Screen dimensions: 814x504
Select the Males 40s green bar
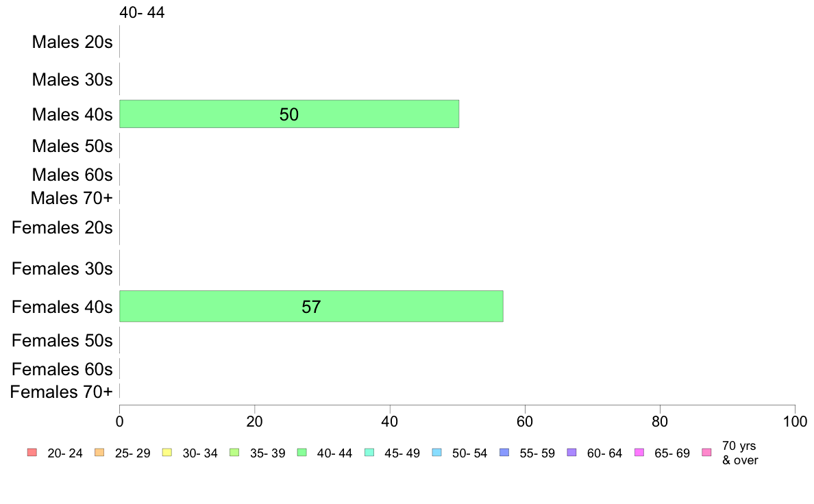tap(289, 114)
